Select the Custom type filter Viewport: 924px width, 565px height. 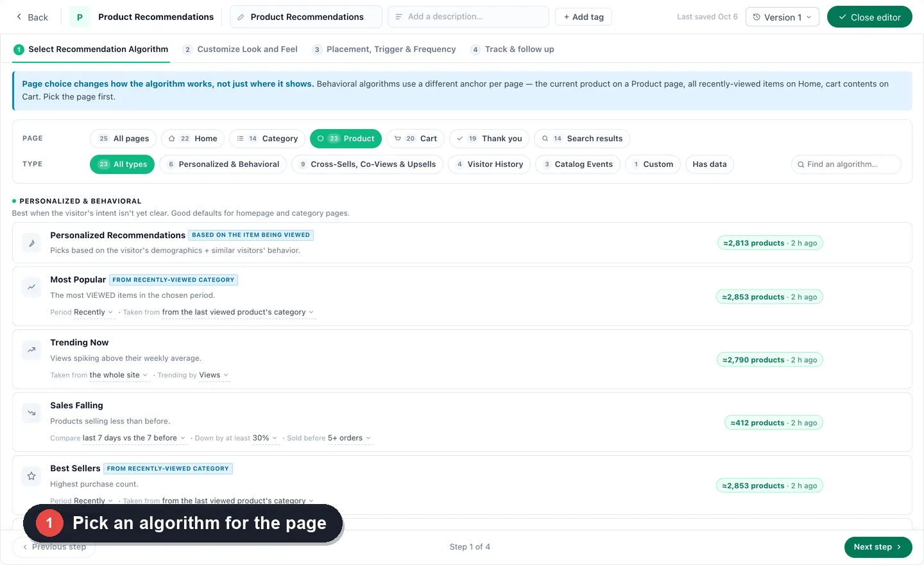click(x=653, y=164)
